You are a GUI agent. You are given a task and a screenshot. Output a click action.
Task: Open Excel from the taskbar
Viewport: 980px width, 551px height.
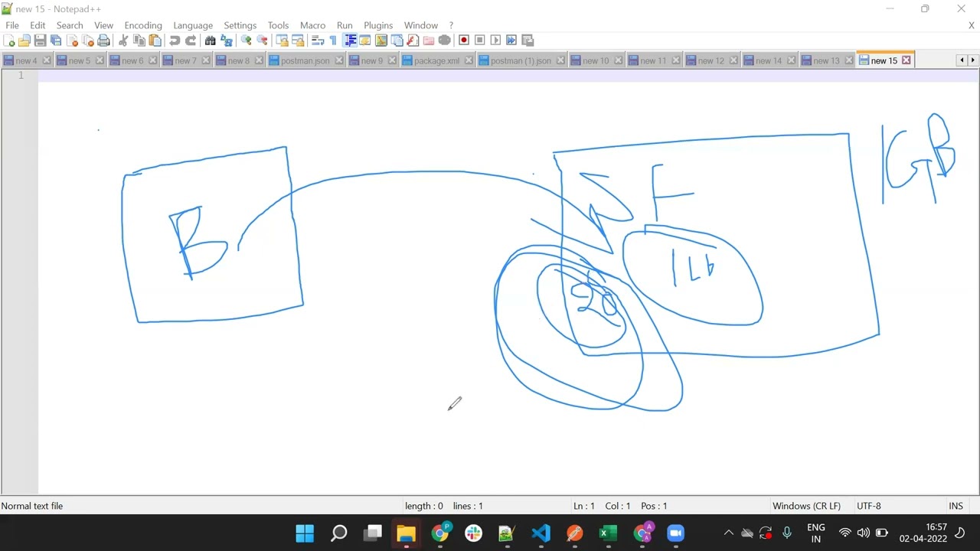coord(608,533)
